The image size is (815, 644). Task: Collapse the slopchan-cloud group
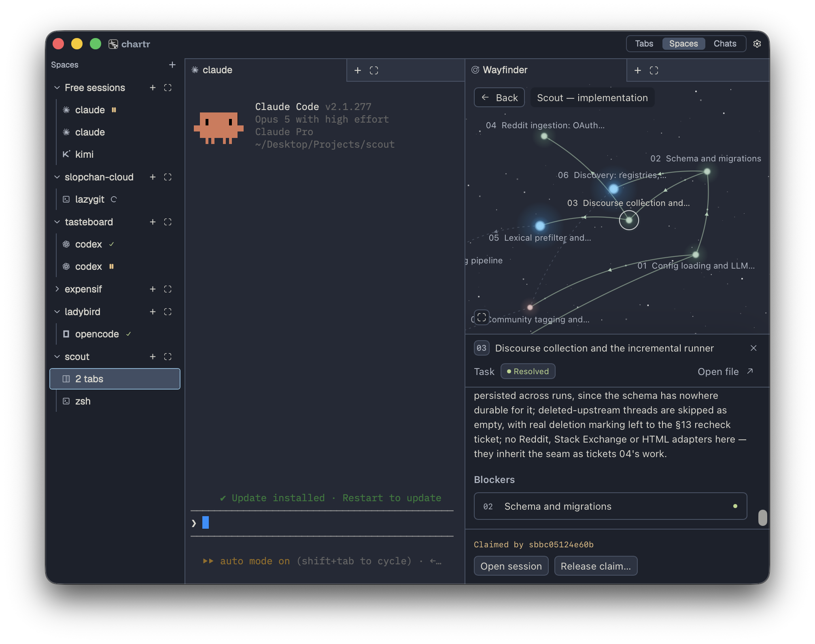coord(57,177)
